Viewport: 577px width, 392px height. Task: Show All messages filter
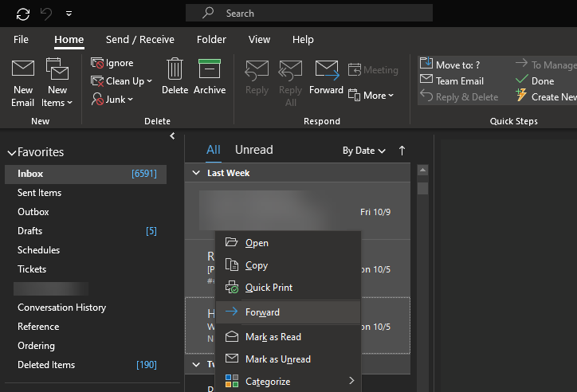click(214, 150)
